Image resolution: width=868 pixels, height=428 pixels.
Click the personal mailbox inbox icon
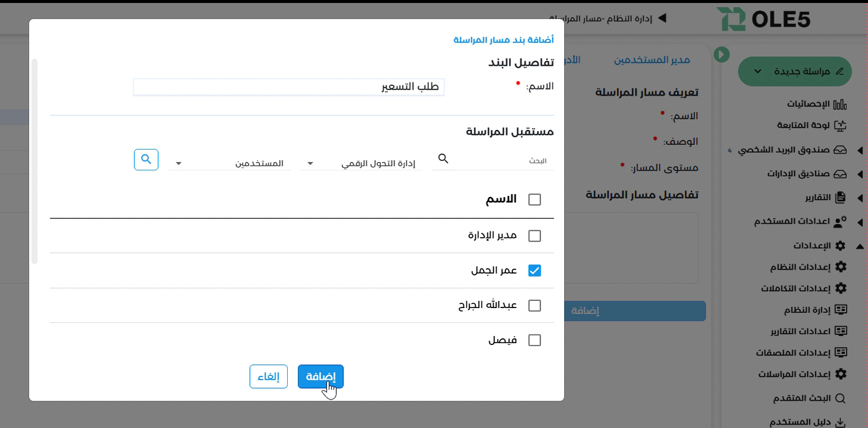pos(840,150)
